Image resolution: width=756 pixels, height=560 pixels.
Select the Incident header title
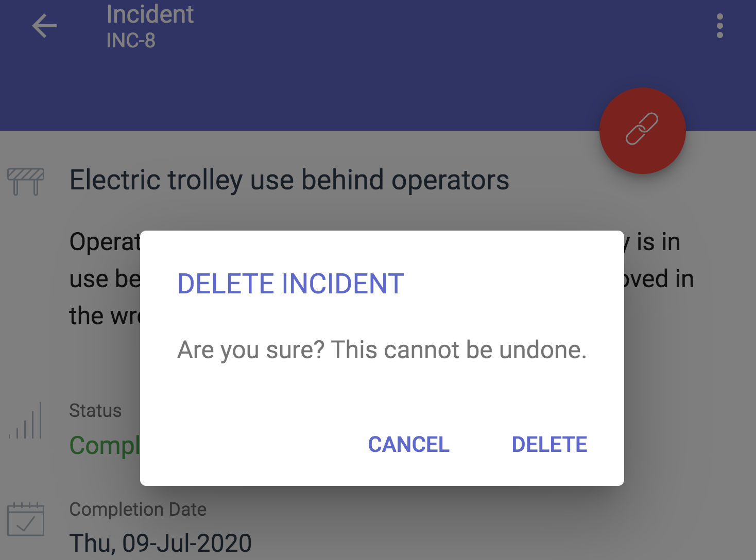[150, 14]
